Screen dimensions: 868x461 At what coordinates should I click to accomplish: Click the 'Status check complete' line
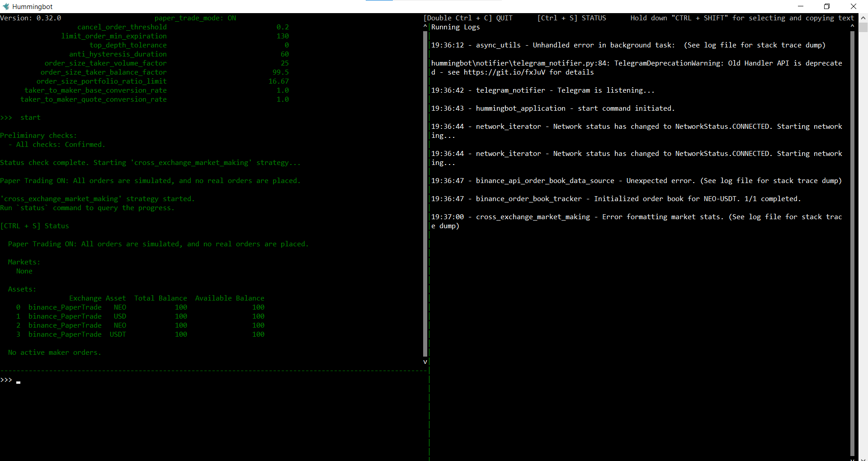coord(150,163)
